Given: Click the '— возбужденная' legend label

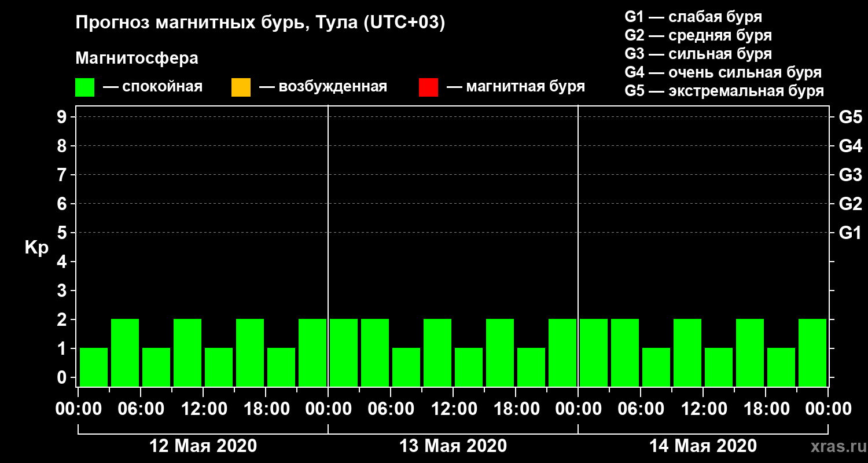Looking at the screenshot, I should 323,87.
